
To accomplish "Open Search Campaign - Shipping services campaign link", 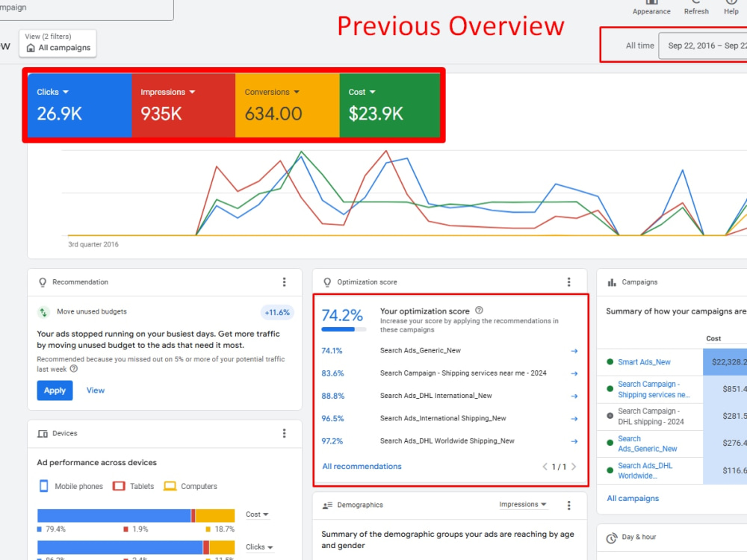I will tap(654, 390).
